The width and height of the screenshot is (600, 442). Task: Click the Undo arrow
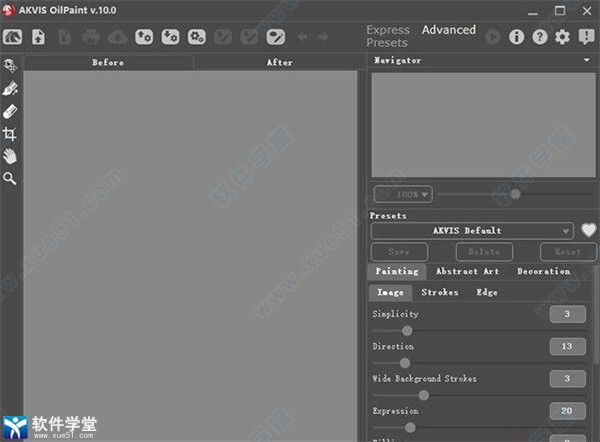(302, 37)
